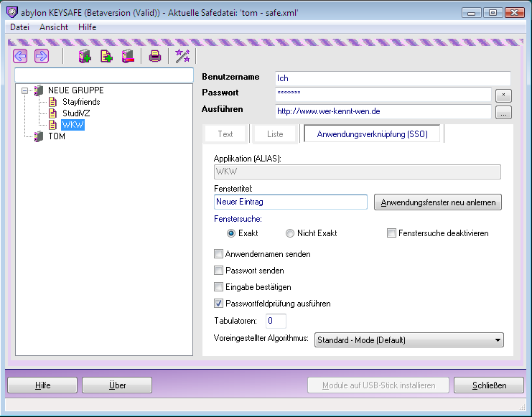Tick the Fenstersuche deaktivieren checkbox

point(391,233)
